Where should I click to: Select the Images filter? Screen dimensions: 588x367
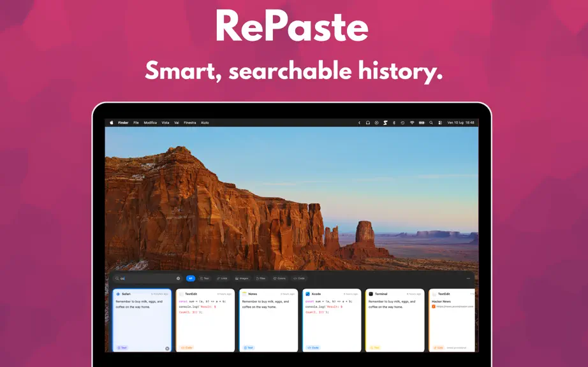(242, 278)
